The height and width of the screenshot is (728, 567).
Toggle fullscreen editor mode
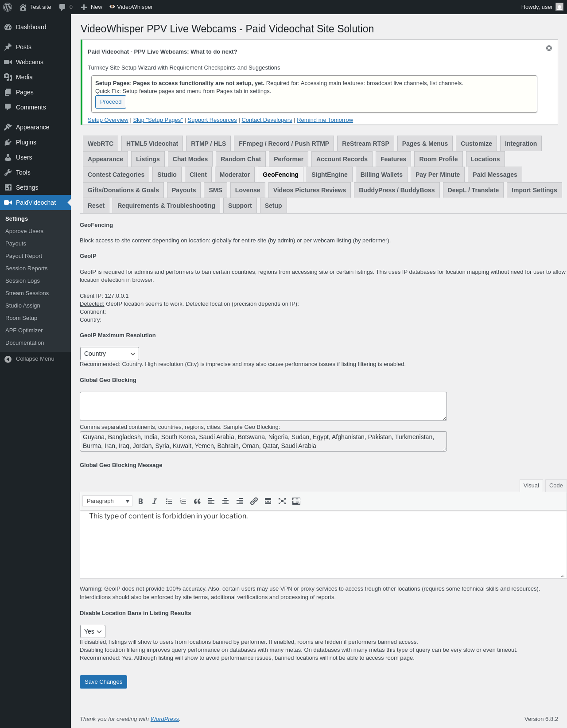coord(282,501)
